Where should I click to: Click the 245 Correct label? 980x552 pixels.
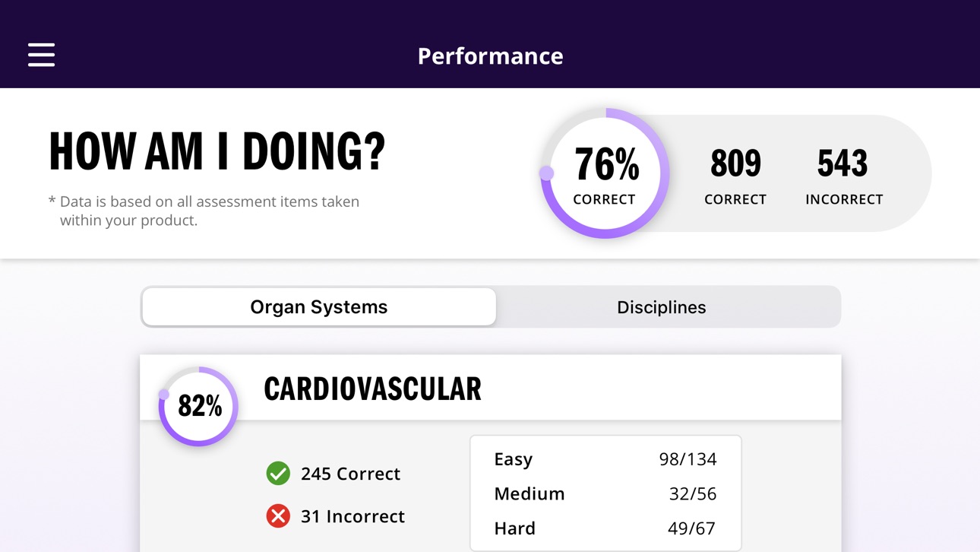click(350, 474)
